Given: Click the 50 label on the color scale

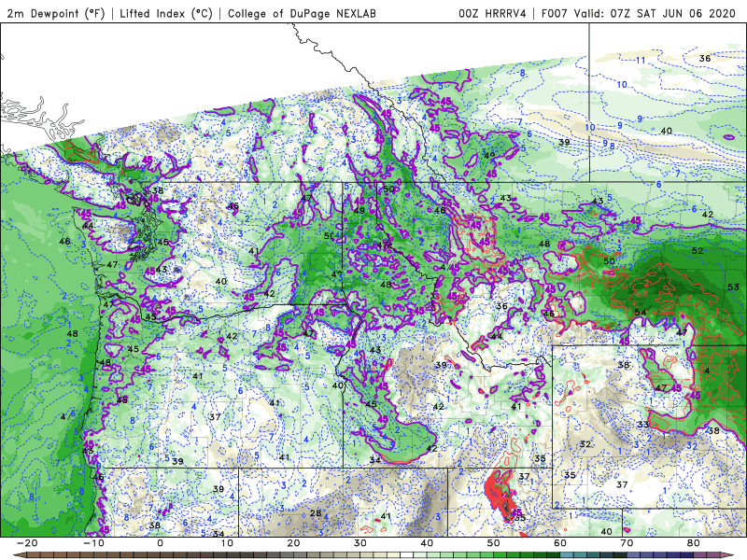Looking at the screenshot, I should click(494, 543).
